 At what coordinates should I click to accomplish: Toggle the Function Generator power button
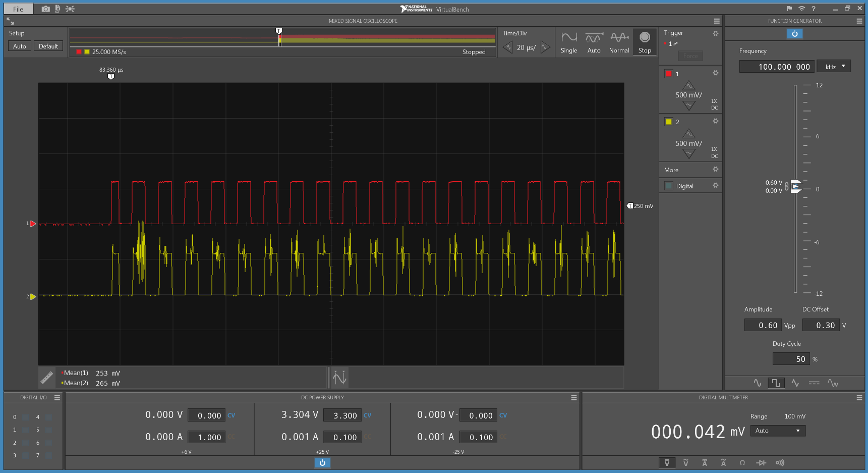(x=795, y=34)
